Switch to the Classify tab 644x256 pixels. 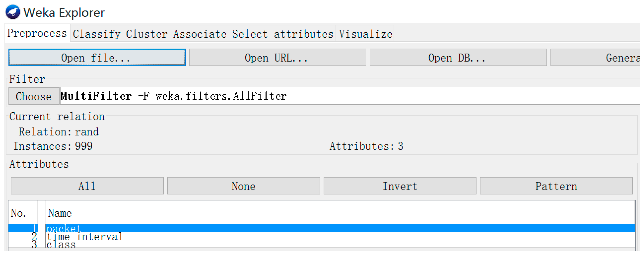point(96,34)
